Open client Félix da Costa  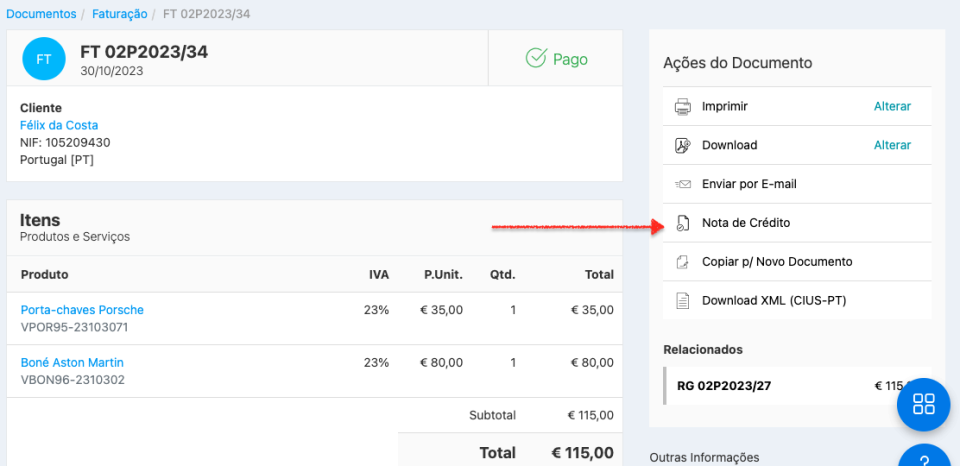tap(59, 125)
